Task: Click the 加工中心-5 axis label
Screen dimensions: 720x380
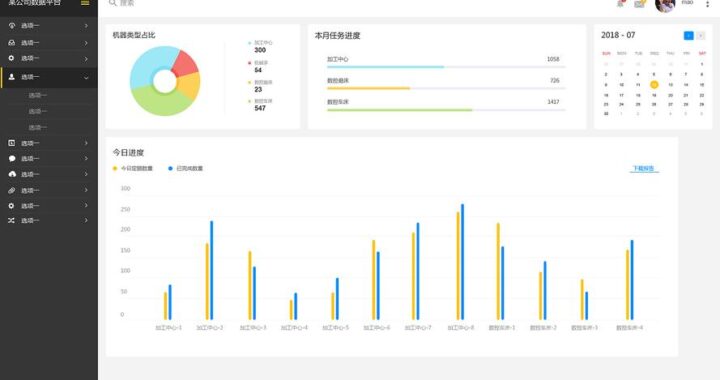Action: (336, 328)
